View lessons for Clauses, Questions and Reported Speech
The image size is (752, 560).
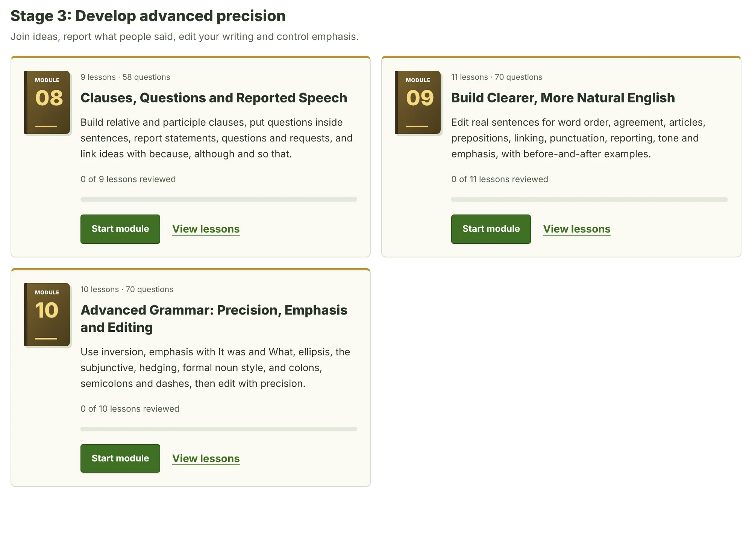pyautogui.click(x=206, y=229)
